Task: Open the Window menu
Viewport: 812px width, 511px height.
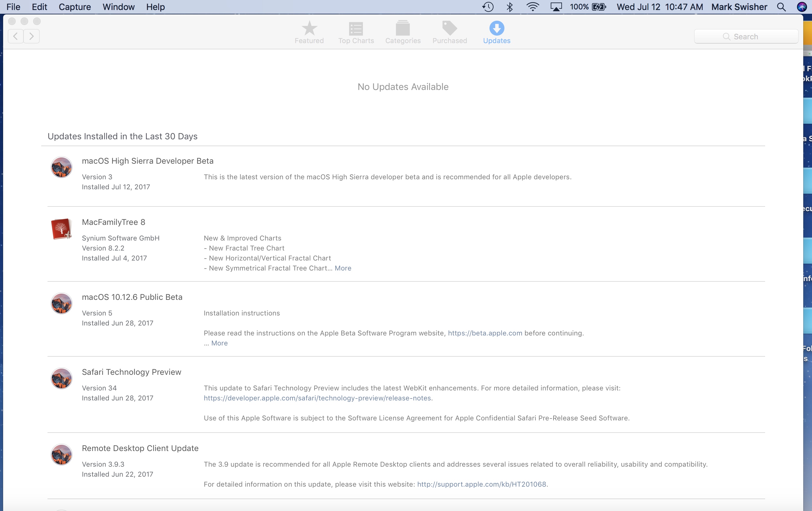Action: tap(118, 7)
